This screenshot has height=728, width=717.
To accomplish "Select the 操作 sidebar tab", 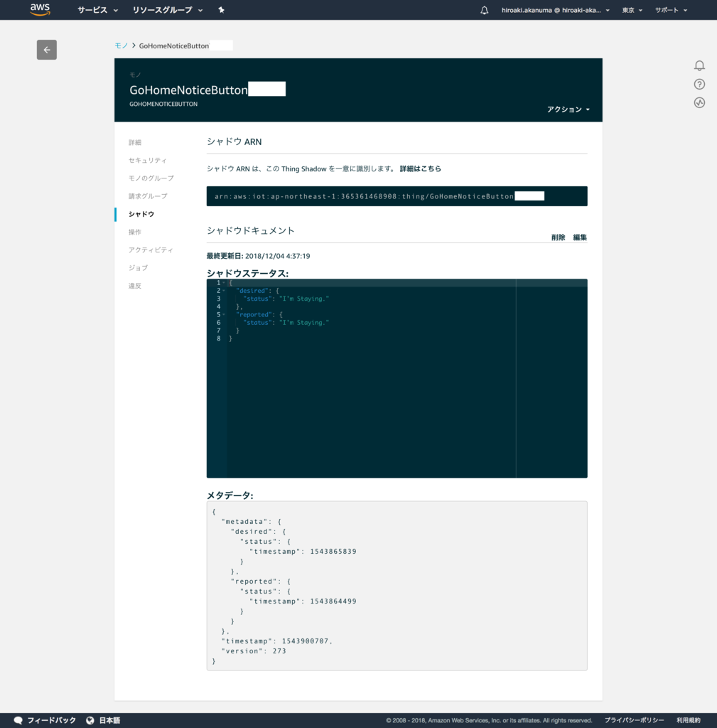I will 135,232.
